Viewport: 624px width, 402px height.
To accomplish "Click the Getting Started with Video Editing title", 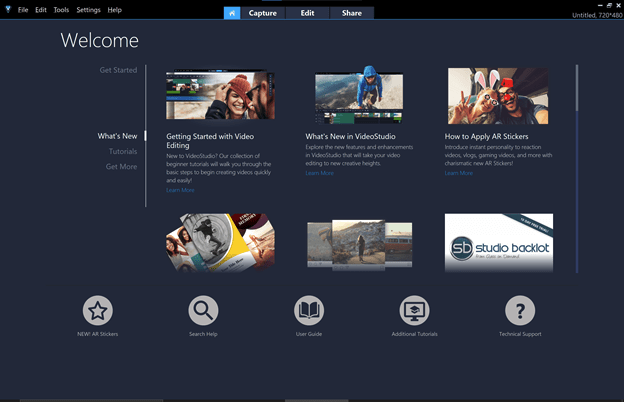I will 210,141.
